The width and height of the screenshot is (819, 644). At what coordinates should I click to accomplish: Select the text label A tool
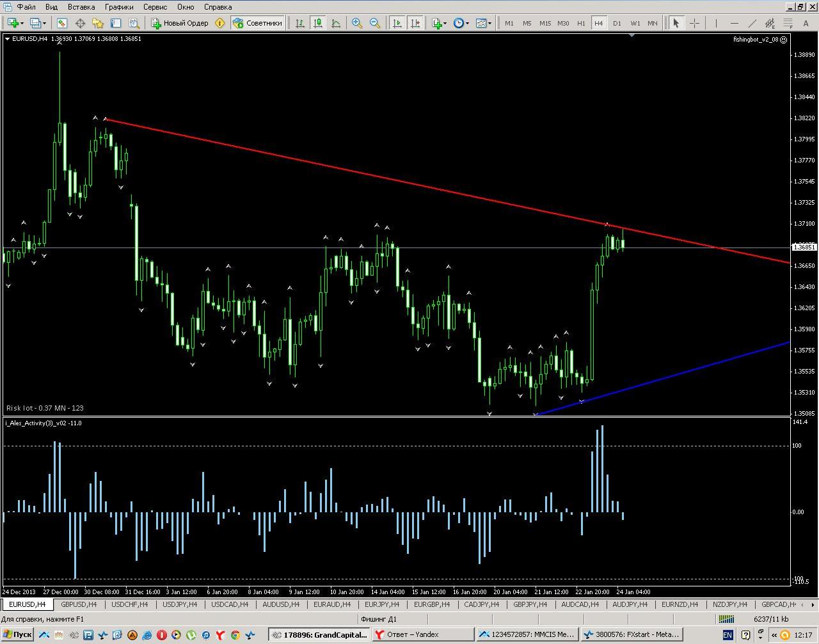pyautogui.click(x=807, y=23)
